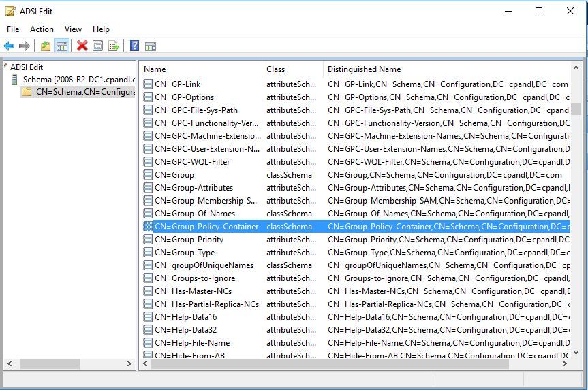The image size is (588, 390).
Task: Click distinguished name of CN=GP-Link
Action: click(448, 84)
